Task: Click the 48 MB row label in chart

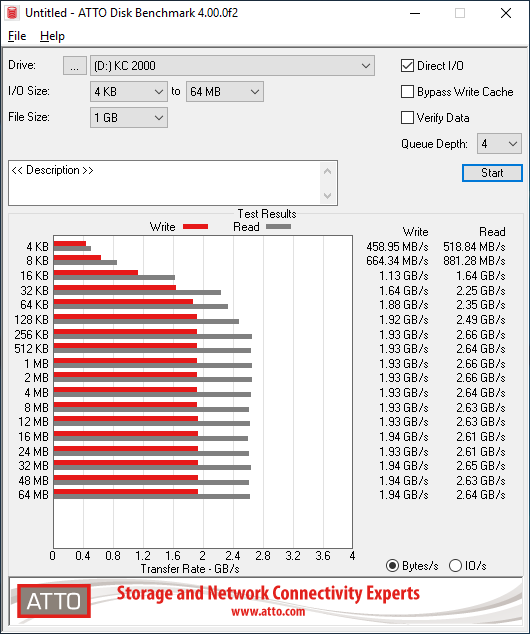Action: coord(34,481)
